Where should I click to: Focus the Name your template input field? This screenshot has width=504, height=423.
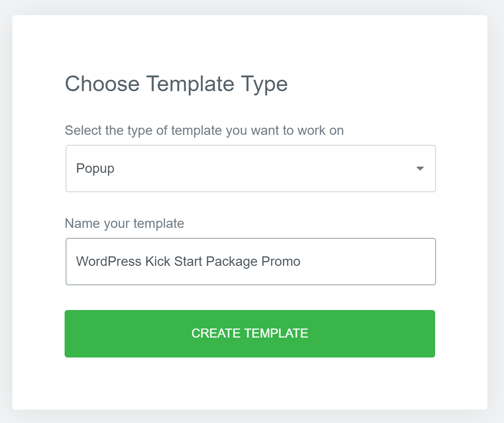pyautogui.click(x=251, y=262)
